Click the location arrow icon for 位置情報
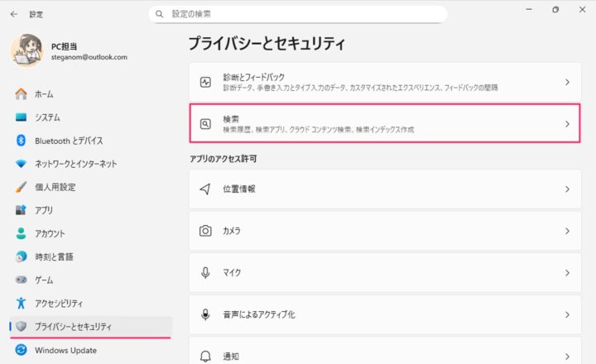 [205, 189]
